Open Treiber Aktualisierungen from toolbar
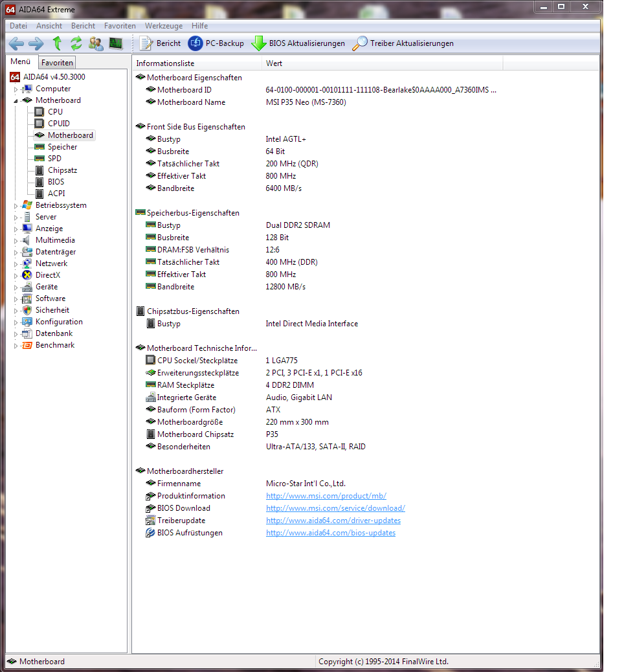The image size is (624, 672). click(403, 43)
